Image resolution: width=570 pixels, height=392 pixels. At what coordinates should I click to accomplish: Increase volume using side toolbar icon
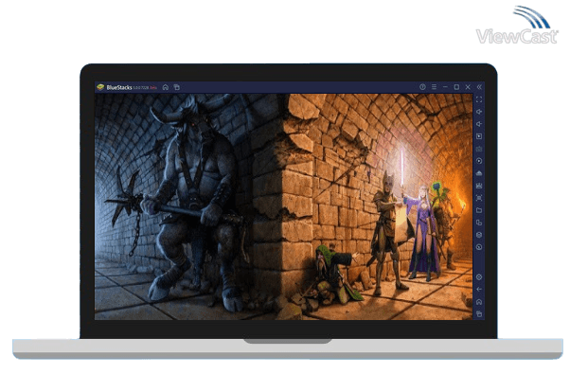click(x=479, y=112)
